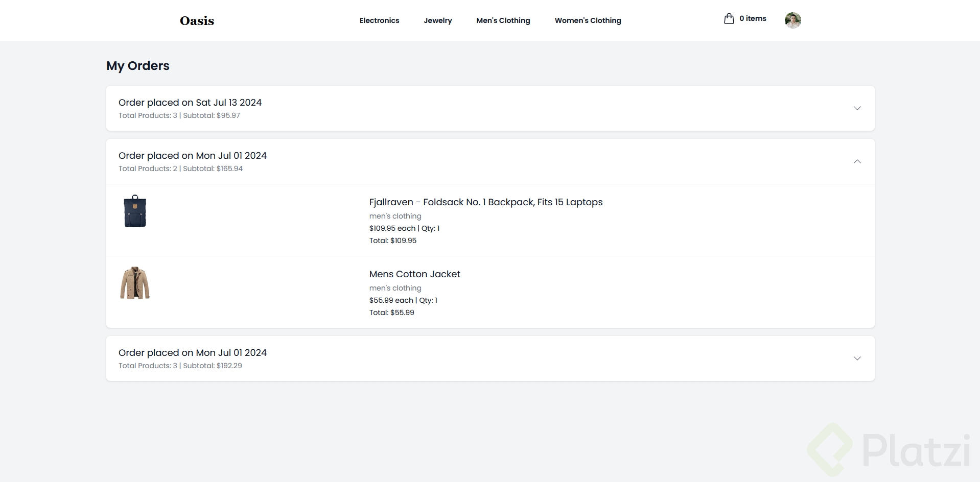Click the 0 items cart label

tap(753, 18)
